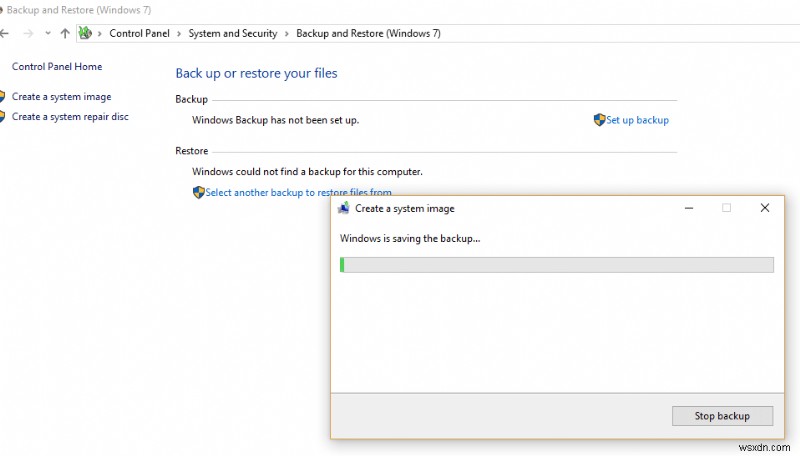
Task: Expand chevron after Control Panel in breadcrumb
Action: [x=181, y=34]
